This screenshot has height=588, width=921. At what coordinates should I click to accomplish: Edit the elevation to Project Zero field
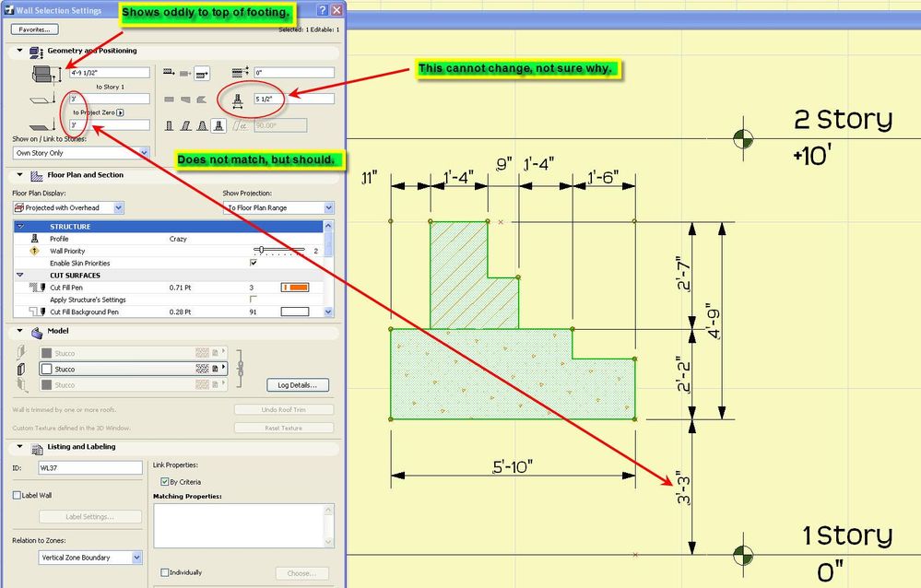click(x=110, y=124)
